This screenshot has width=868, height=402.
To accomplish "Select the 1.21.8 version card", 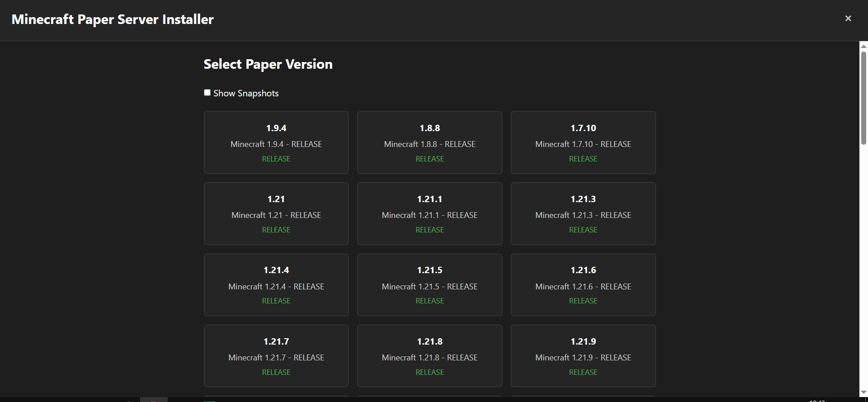I will tap(429, 356).
